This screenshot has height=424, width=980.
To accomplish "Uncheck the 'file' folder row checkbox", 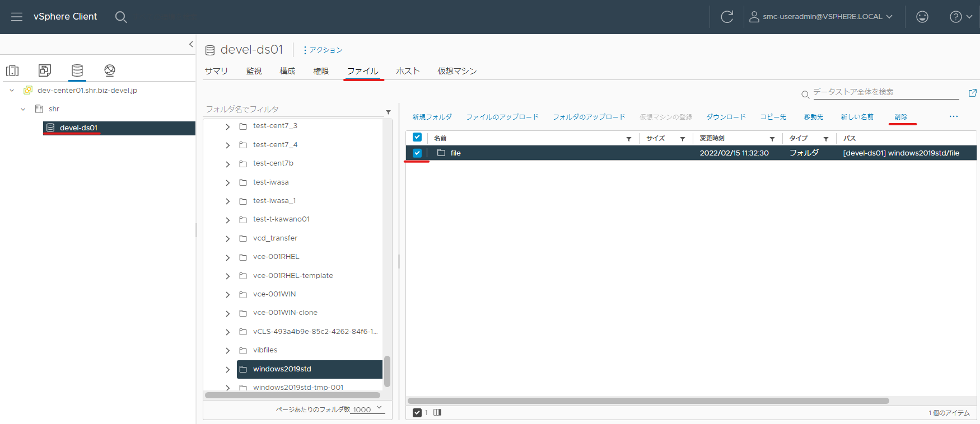I will point(417,153).
